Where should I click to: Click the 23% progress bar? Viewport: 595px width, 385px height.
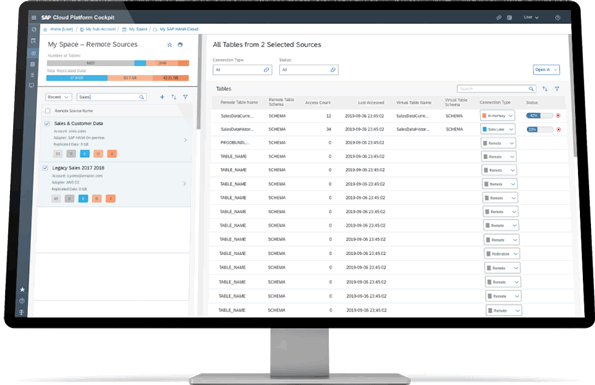point(540,129)
